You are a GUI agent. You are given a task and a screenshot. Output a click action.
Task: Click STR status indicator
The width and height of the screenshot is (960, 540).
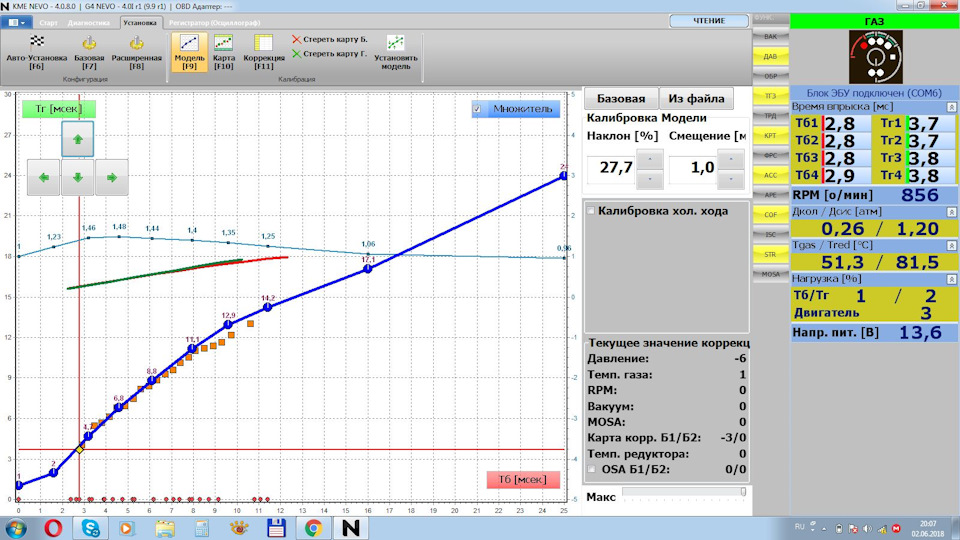(770, 254)
